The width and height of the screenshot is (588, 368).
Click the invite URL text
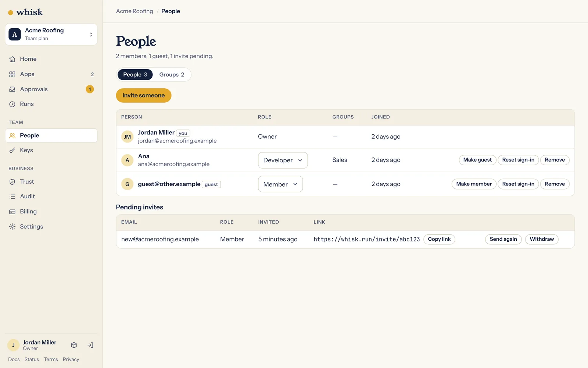point(367,239)
